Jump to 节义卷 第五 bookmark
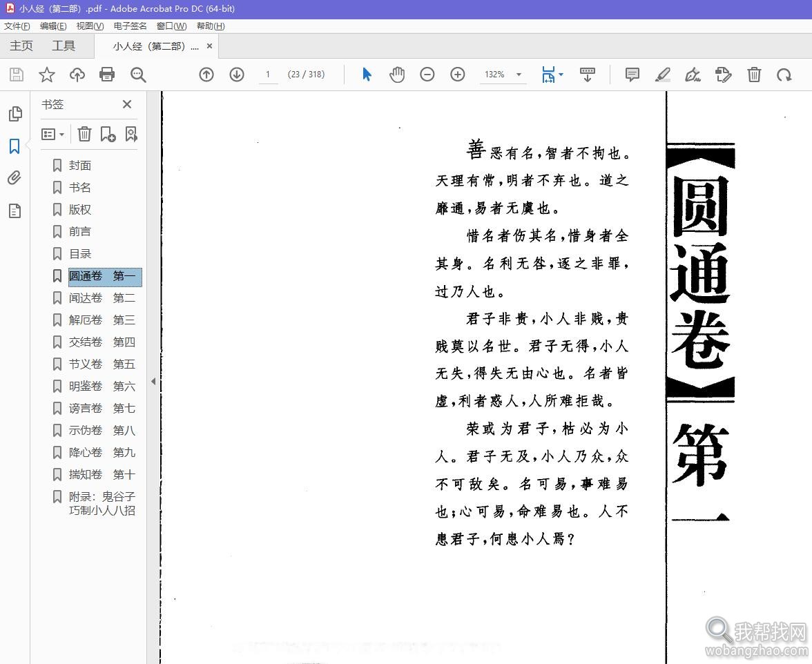812x664 pixels. (102, 364)
